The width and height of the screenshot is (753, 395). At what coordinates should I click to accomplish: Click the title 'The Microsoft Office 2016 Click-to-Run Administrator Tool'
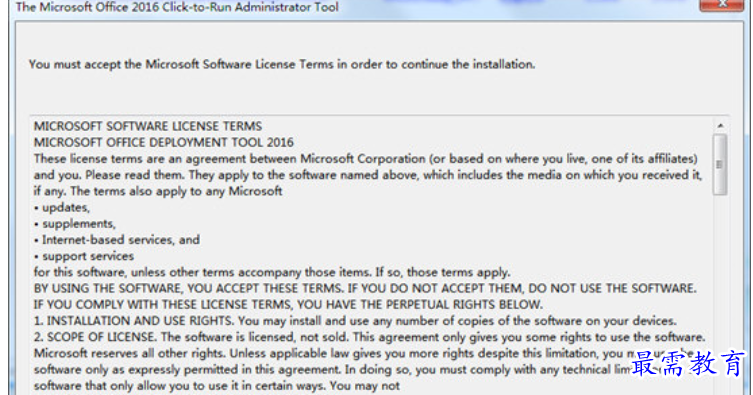177,7
